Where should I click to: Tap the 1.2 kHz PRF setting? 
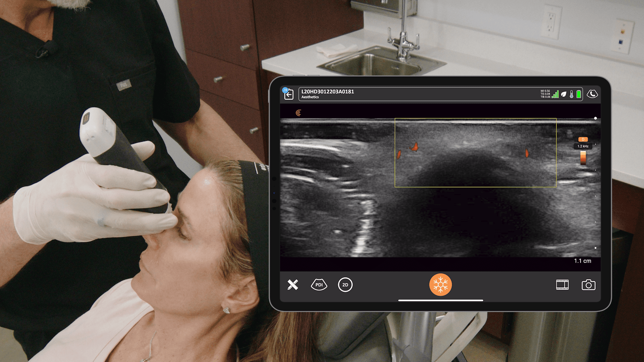(x=583, y=146)
